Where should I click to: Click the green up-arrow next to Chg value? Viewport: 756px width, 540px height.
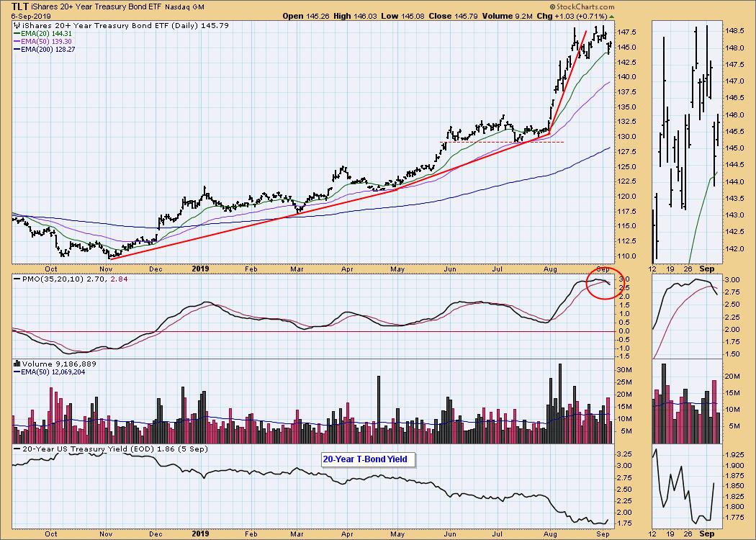[x=612, y=17]
